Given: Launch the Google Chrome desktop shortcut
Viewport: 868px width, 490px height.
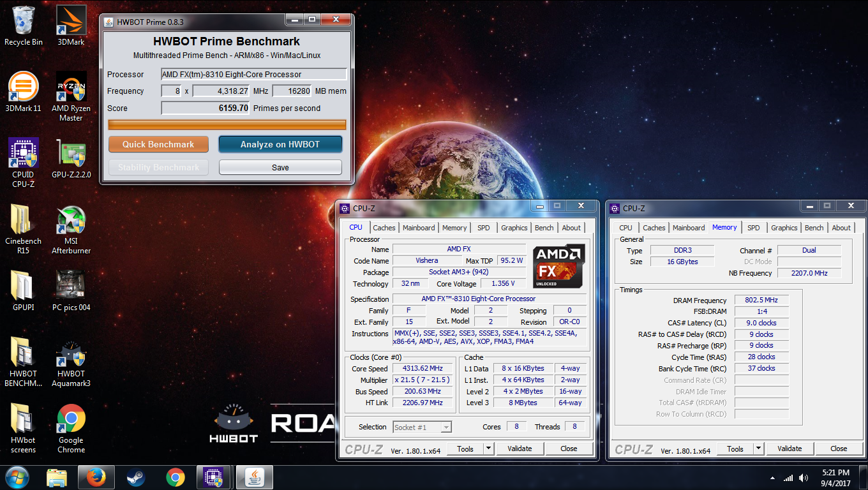Looking at the screenshot, I should [71, 429].
